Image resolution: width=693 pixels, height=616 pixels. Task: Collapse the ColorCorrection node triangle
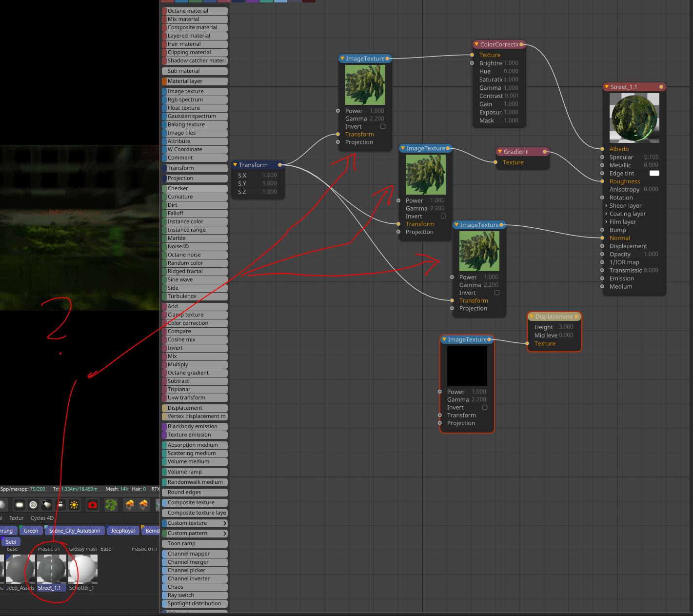(x=476, y=44)
